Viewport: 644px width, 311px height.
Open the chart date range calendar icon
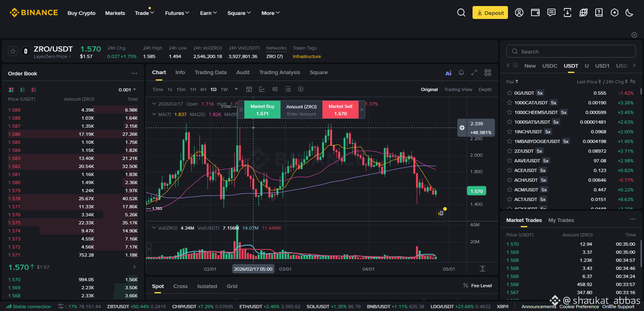pyautogui.click(x=249, y=89)
